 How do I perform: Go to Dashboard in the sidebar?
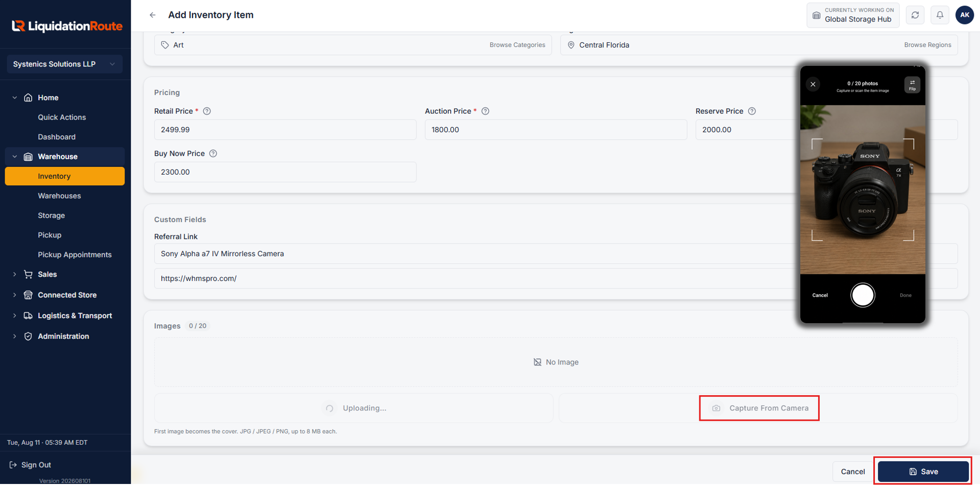[57, 137]
